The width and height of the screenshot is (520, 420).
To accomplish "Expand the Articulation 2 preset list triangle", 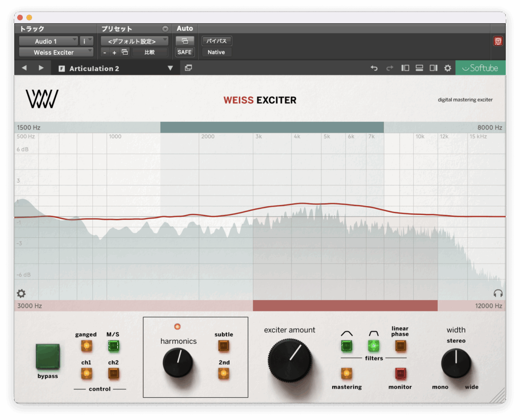I will pyautogui.click(x=170, y=68).
